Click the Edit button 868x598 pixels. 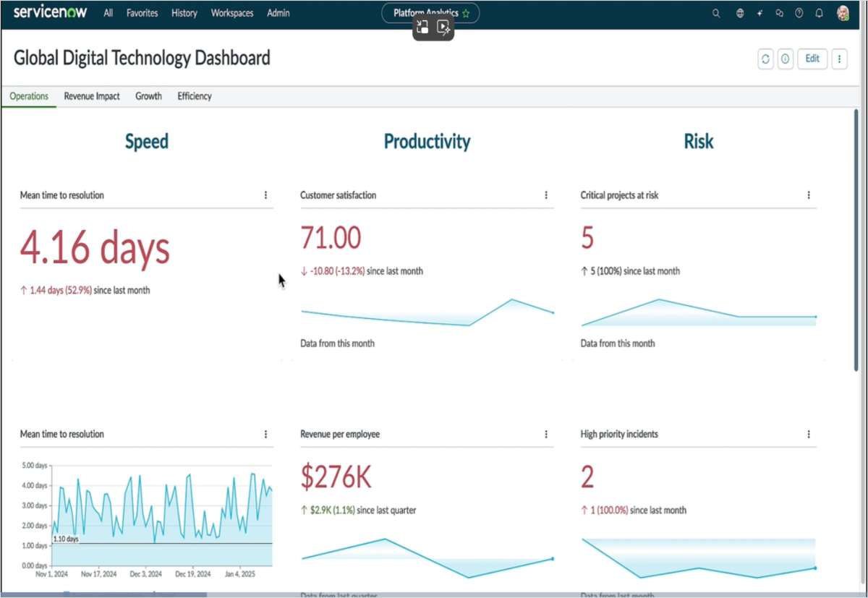(x=812, y=59)
